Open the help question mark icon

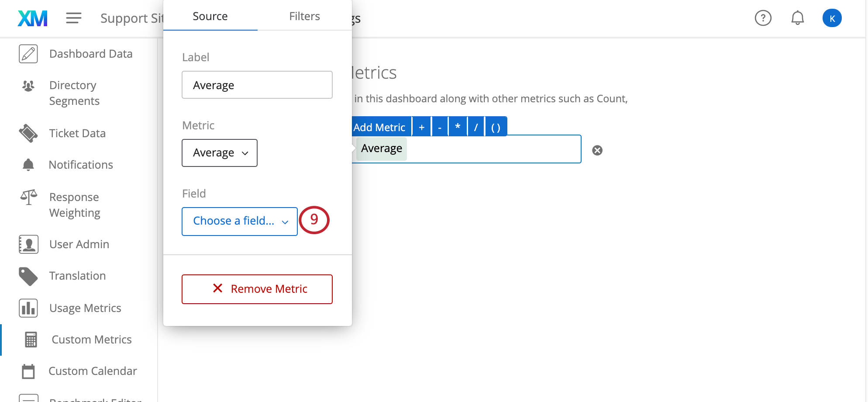[x=763, y=18]
